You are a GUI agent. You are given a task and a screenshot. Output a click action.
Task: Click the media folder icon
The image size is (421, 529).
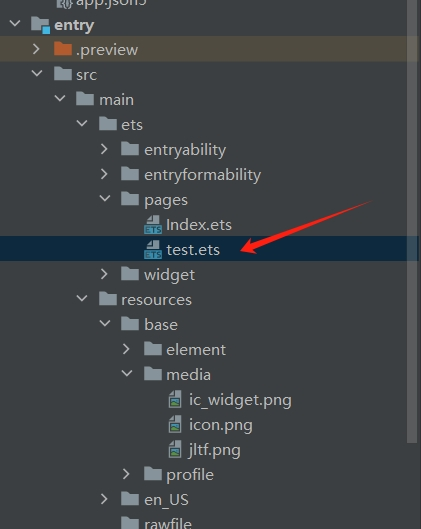point(153,374)
